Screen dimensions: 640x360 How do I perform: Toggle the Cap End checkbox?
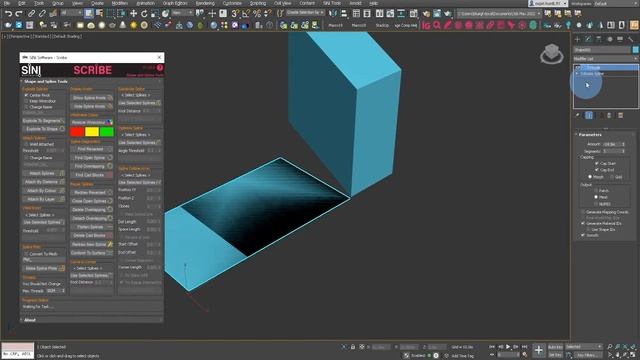pos(597,170)
